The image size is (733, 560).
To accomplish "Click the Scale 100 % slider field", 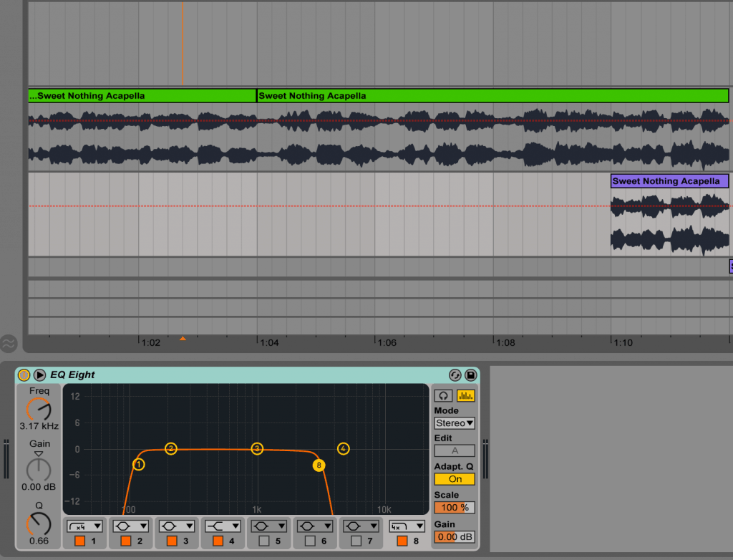I will coord(455,508).
